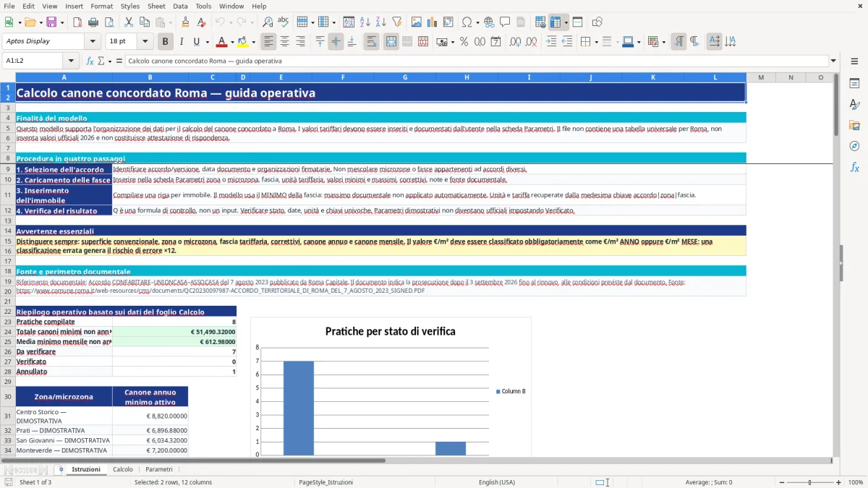
Task: Click the Save document icon
Action: [x=51, y=22]
